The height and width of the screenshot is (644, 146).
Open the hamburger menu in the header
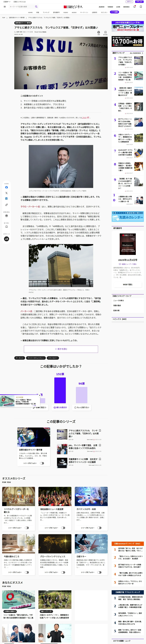5,7
